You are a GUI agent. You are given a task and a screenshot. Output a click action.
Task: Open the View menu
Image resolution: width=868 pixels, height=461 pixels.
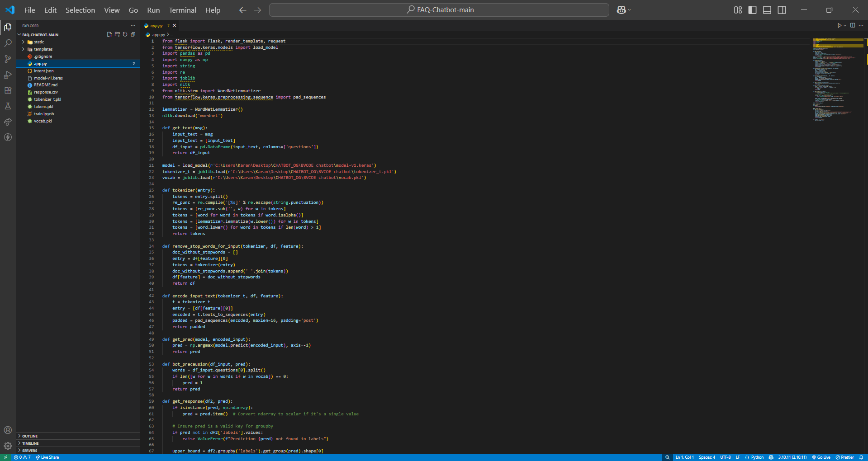pos(112,10)
